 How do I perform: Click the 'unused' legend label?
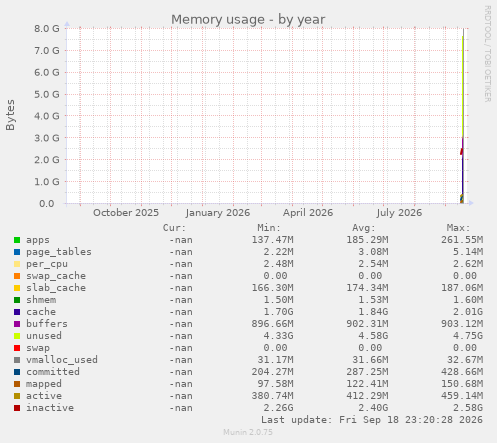coord(44,336)
